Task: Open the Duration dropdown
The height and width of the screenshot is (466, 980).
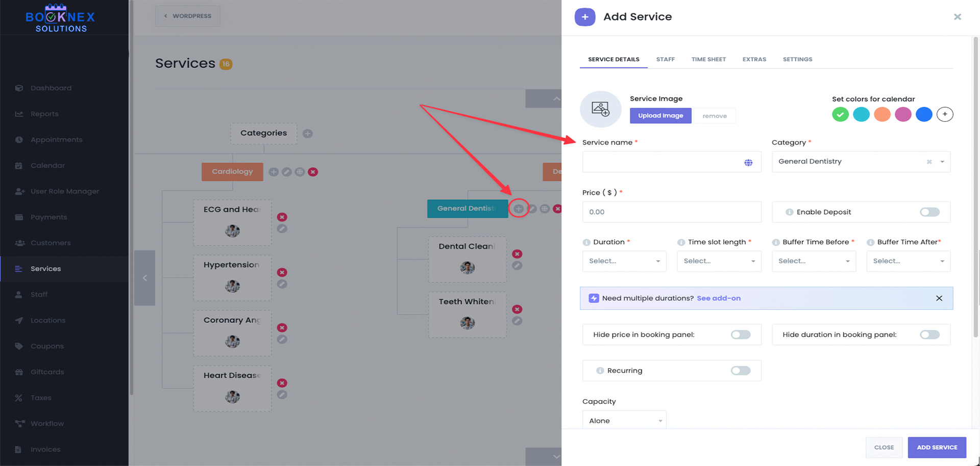Action: click(624, 261)
